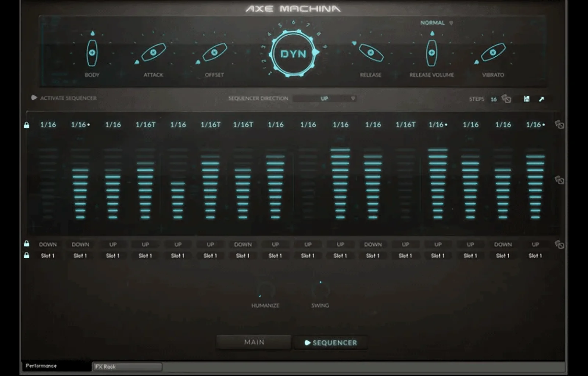Toggle the lock on note length row
The width and height of the screenshot is (588, 376).
click(x=26, y=125)
